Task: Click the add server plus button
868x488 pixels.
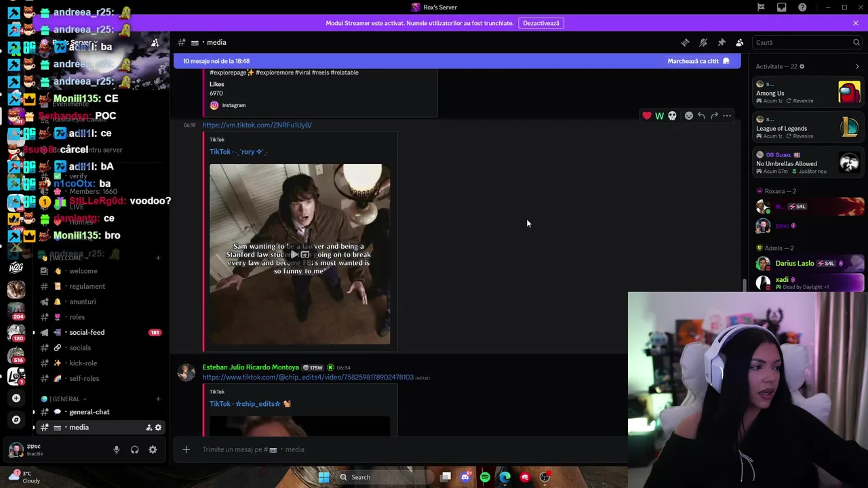Action: coord(16,399)
